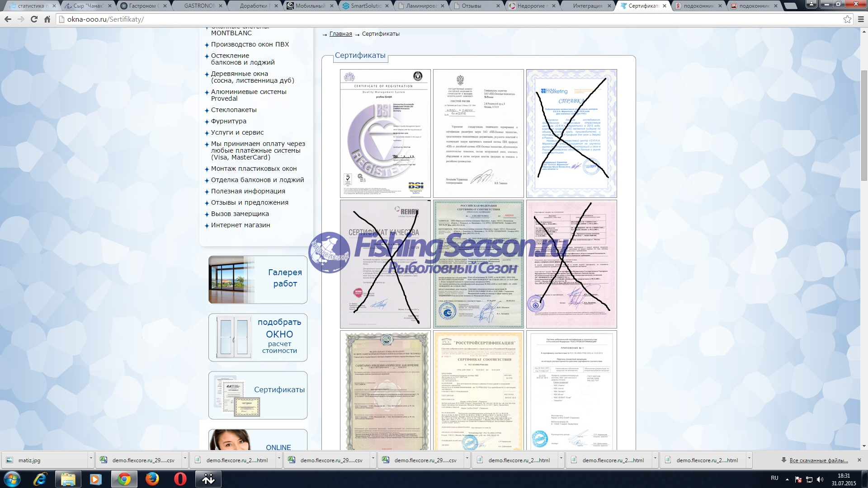Show hidden system tray icons
This screenshot has width=868, height=488.
787,479
